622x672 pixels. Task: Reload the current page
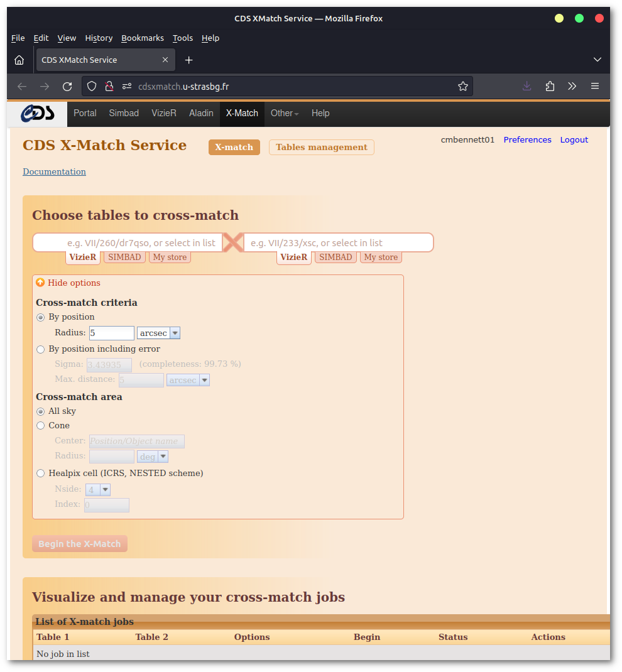coord(67,87)
